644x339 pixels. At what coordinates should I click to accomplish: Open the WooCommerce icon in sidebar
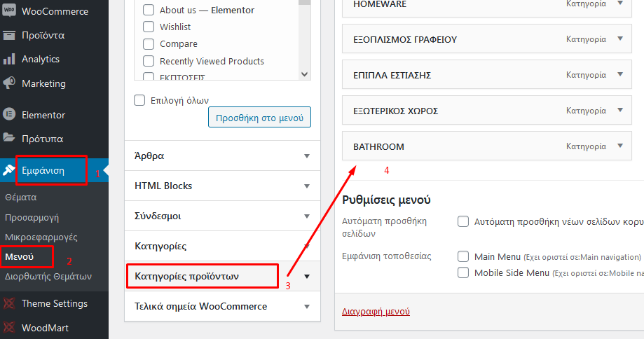pyautogui.click(x=9, y=11)
